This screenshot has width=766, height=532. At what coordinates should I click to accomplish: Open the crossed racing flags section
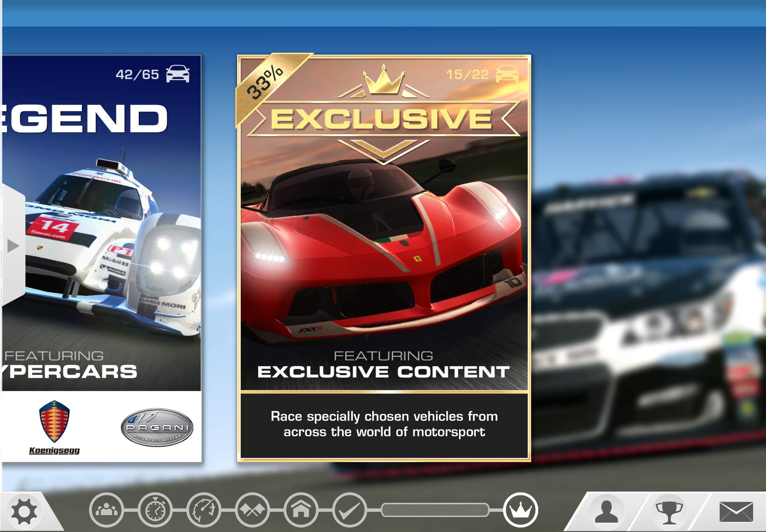(x=252, y=510)
